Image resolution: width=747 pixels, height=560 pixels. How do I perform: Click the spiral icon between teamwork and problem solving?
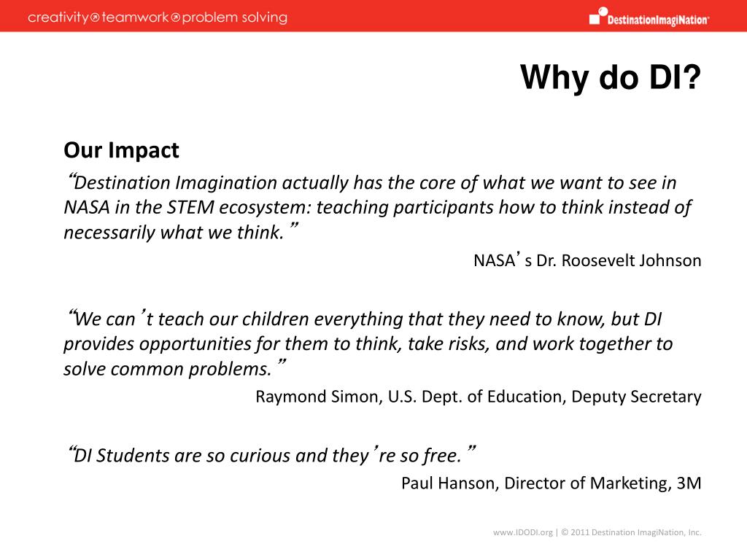[x=175, y=18]
